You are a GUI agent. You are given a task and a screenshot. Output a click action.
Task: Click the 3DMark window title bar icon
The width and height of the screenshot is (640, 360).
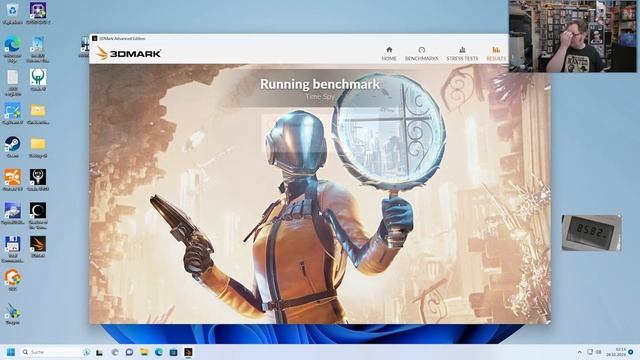(x=94, y=38)
